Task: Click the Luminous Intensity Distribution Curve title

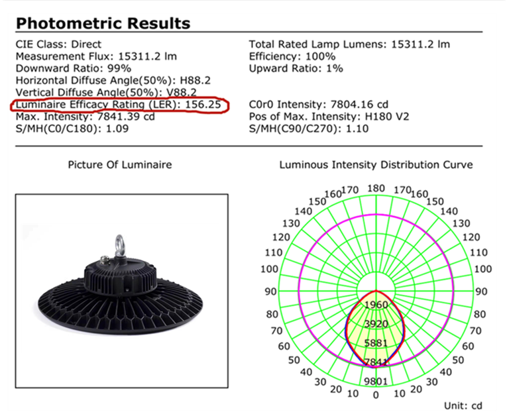Action: [x=376, y=165]
